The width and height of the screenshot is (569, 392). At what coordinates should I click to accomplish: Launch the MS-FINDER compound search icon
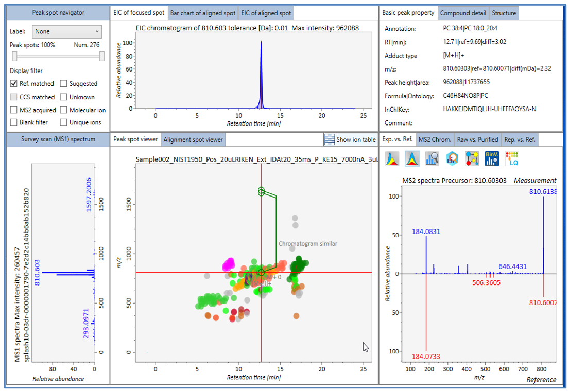coord(452,158)
